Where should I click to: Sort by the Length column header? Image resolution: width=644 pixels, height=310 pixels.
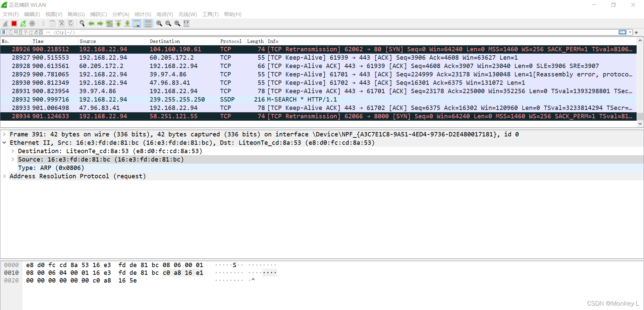coord(256,41)
